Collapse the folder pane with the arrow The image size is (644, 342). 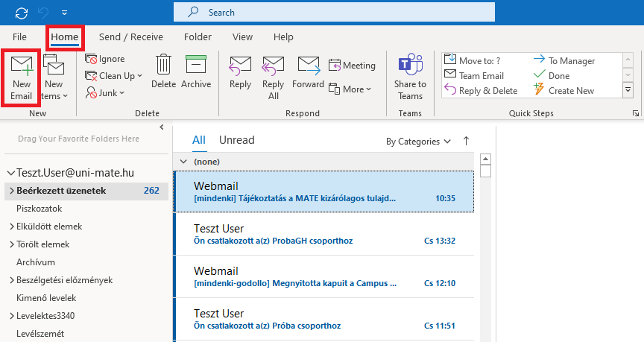(x=162, y=127)
